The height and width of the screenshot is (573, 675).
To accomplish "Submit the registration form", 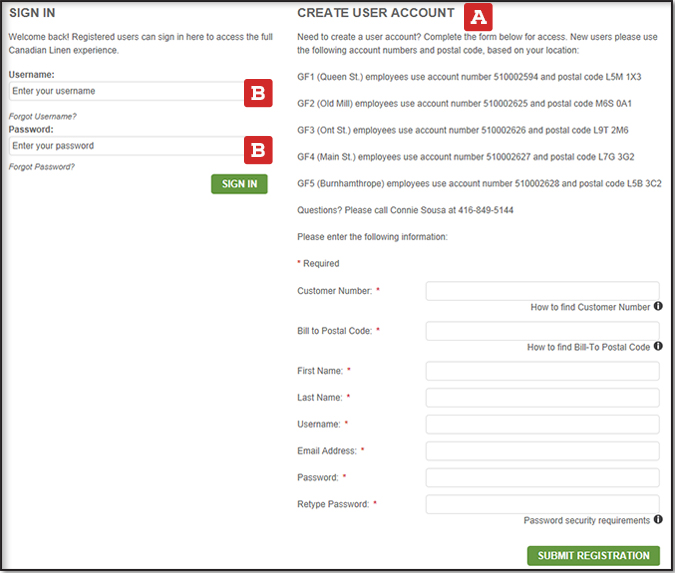I will [x=593, y=556].
